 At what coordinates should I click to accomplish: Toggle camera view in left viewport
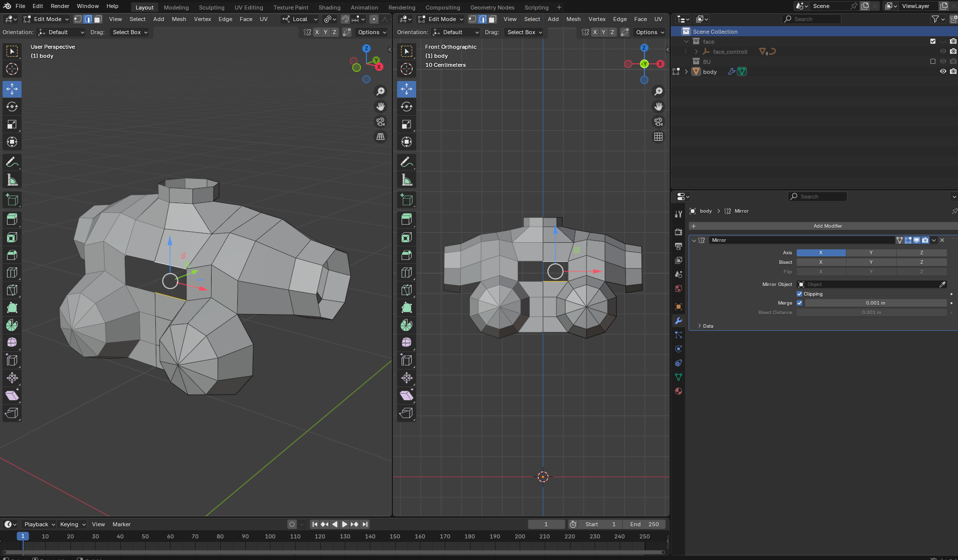(380, 122)
